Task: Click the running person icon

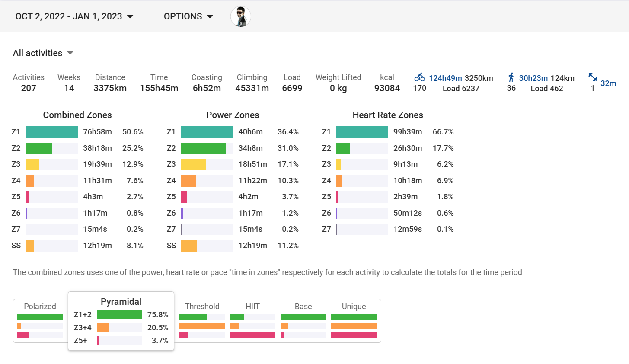Action: (x=511, y=77)
